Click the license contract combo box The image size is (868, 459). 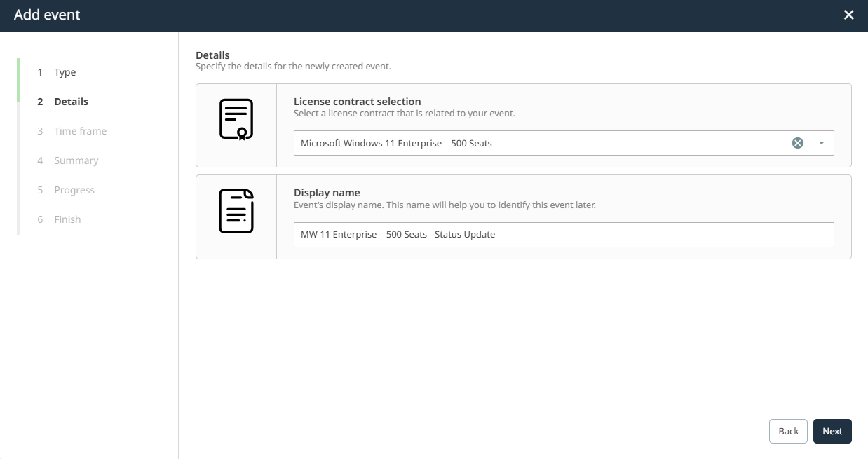(564, 143)
